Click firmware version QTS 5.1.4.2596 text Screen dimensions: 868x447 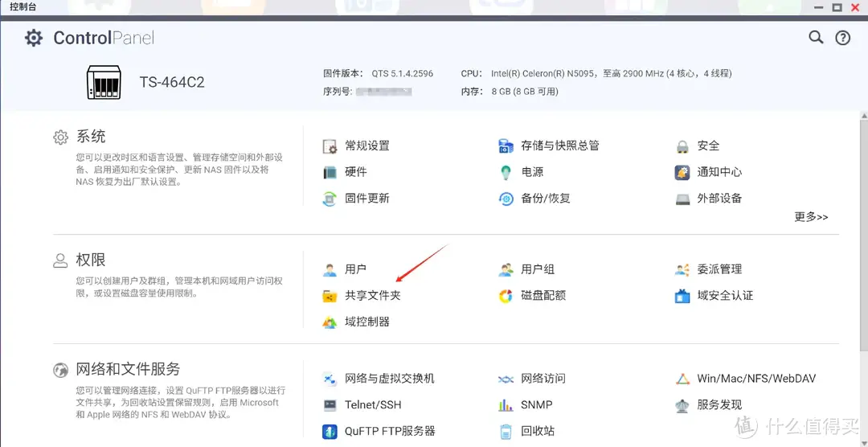tap(403, 74)
